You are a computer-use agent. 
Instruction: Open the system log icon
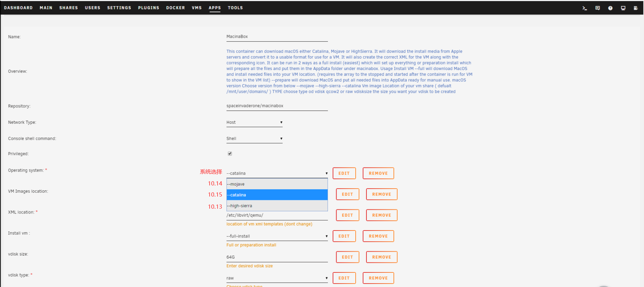click(636, 8)
